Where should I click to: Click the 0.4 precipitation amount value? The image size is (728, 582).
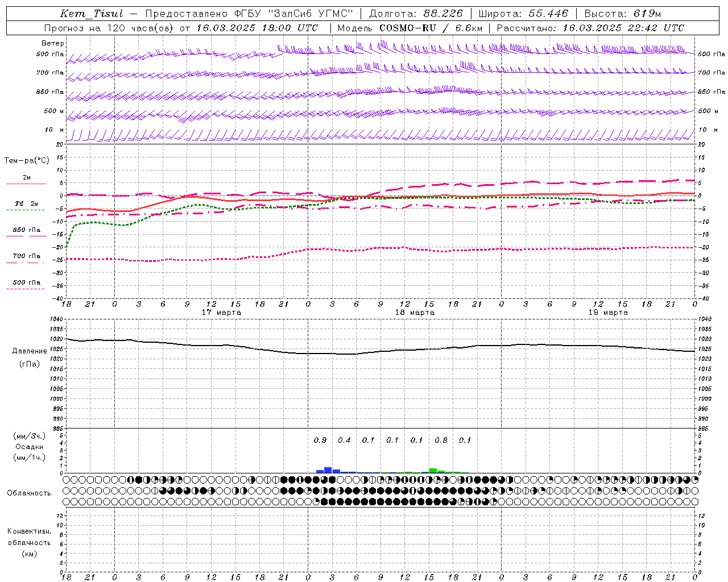tap(344, 440)
